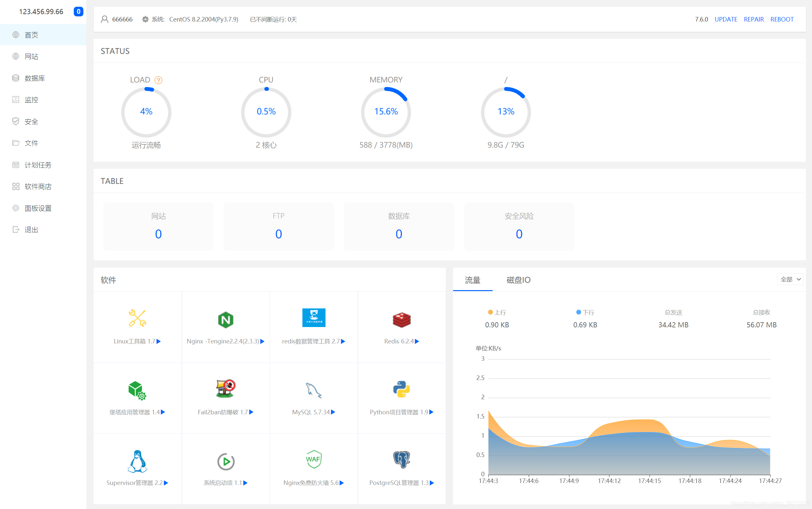Switch to the 流量 tab

click(x=472, y=280)
